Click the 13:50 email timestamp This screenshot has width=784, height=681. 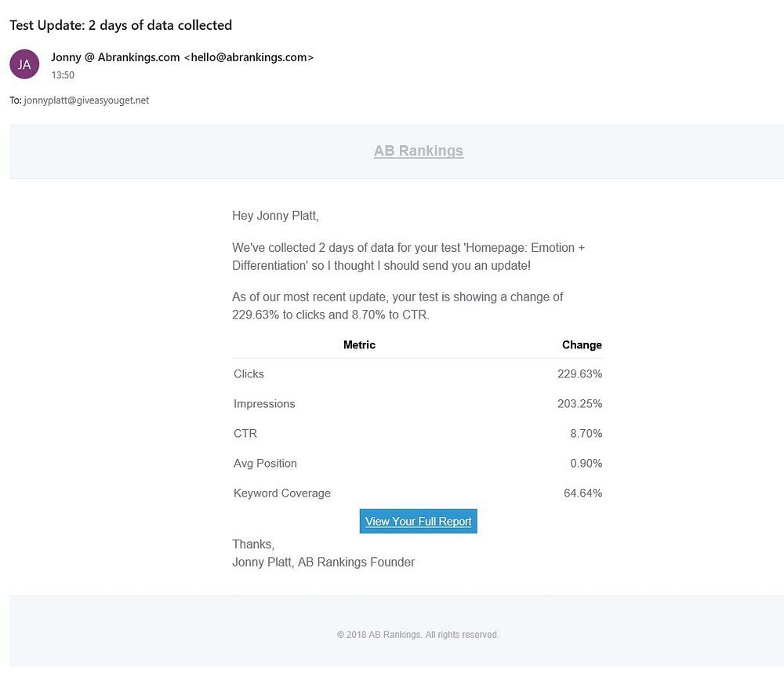coord(63,75)
